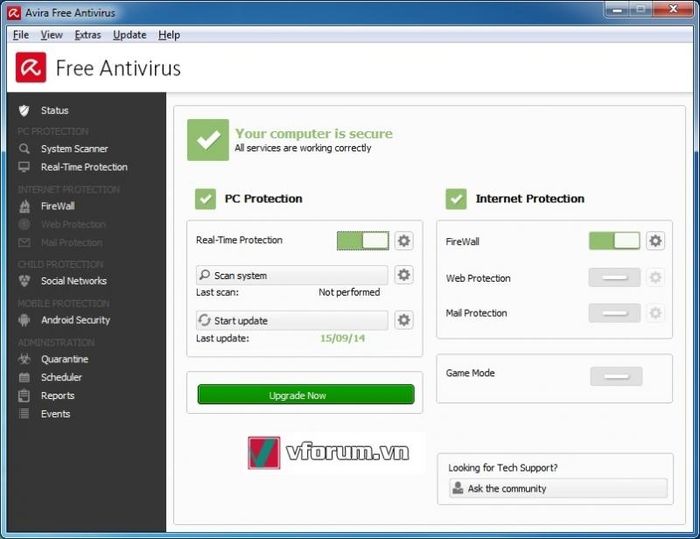The height and width of the screenshot is (539, 700).
Task: Toggle the Game Mode switch
Action: coord(616,376)
